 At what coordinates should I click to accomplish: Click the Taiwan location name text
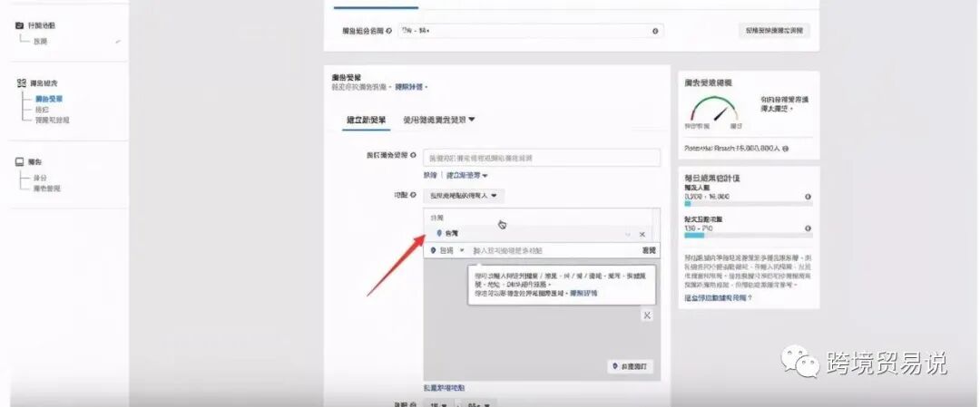[x=451, y=234]
